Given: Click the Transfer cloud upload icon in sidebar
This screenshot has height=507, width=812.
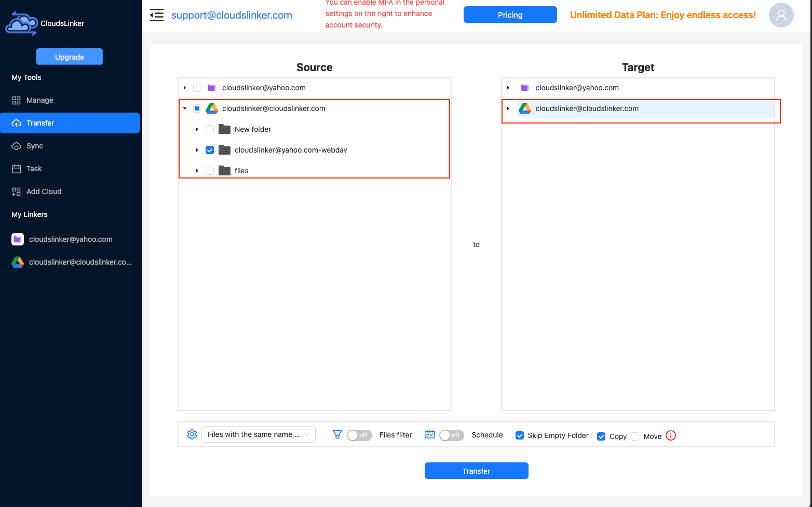Looking at the screenshot, I should 17,123.
